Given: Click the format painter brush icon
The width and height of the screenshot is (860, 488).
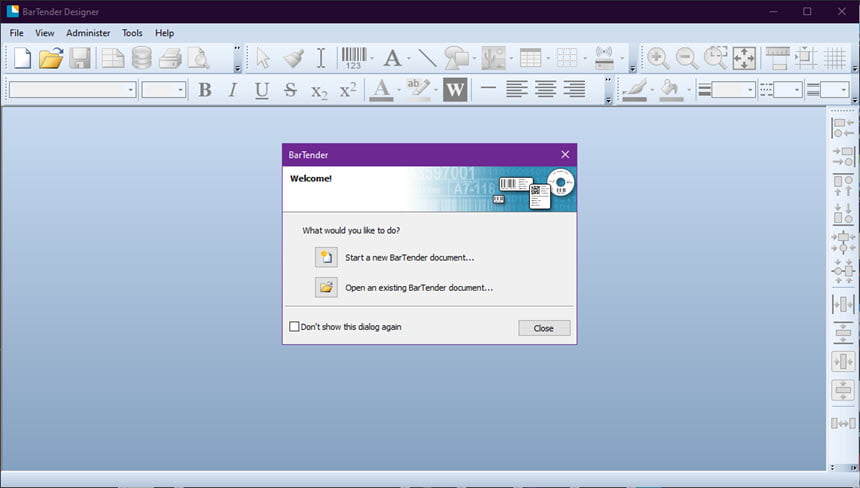Looking at the screenshot, I should (x=293, y=58).
